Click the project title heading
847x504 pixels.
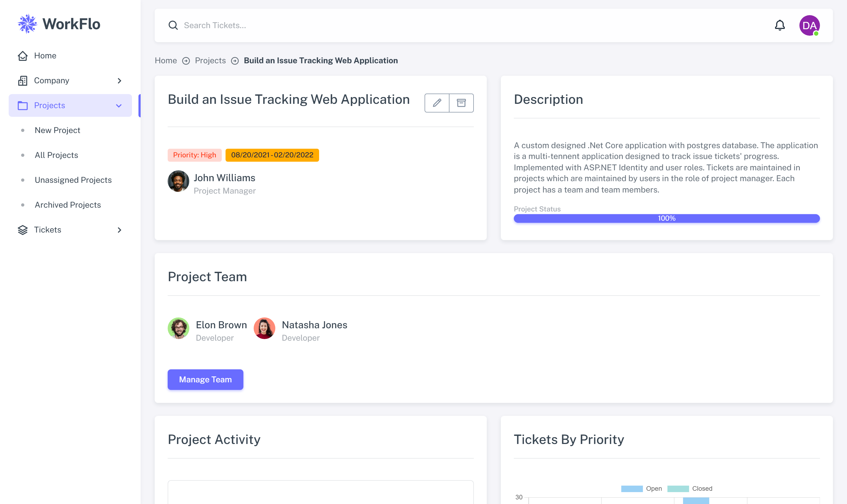(x=289, y=100)
